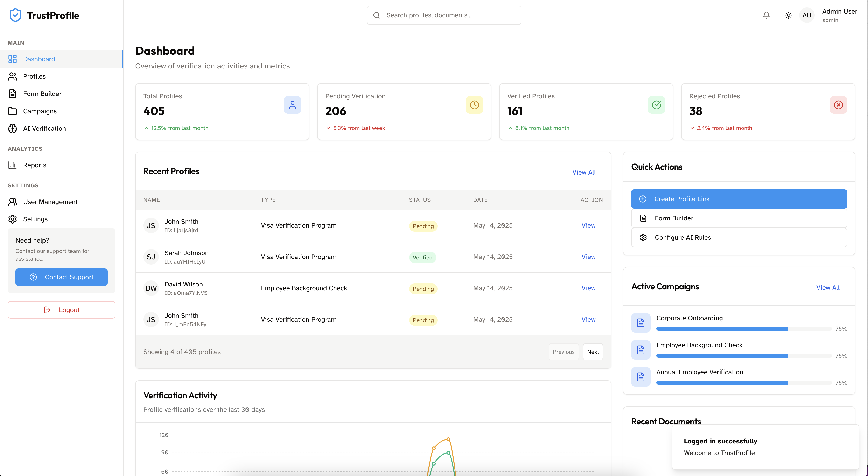
Task: View John Smith profile ID Lja1js8jrd
Action: pyautogui.click(x=588, y=225)
